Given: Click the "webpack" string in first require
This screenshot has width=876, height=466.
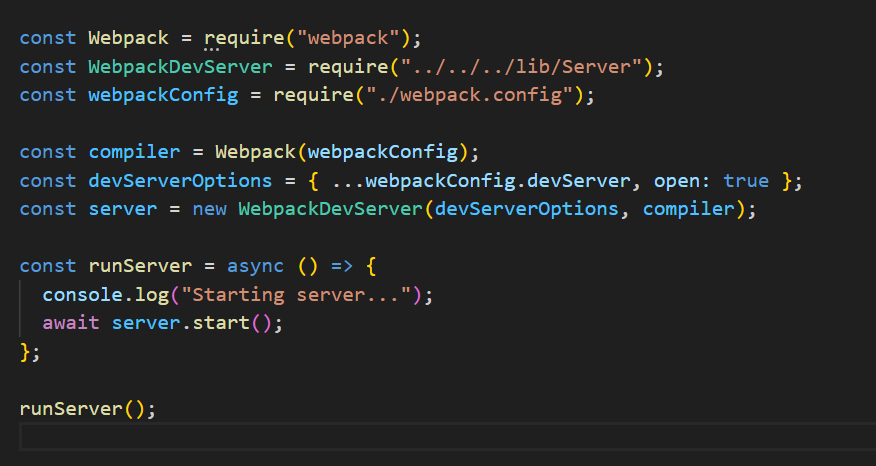Looking at the screenshot, I should point(347,38).
